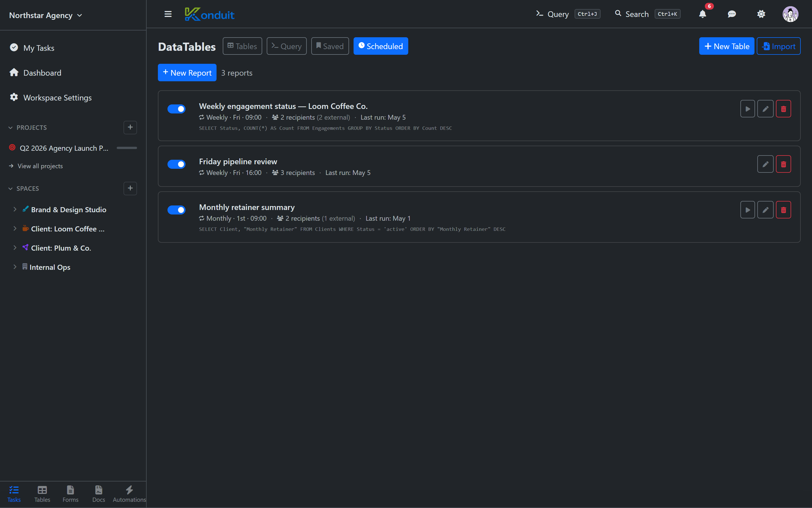
Task: Run Weekly engagement status report now
Action: [748, 109]
